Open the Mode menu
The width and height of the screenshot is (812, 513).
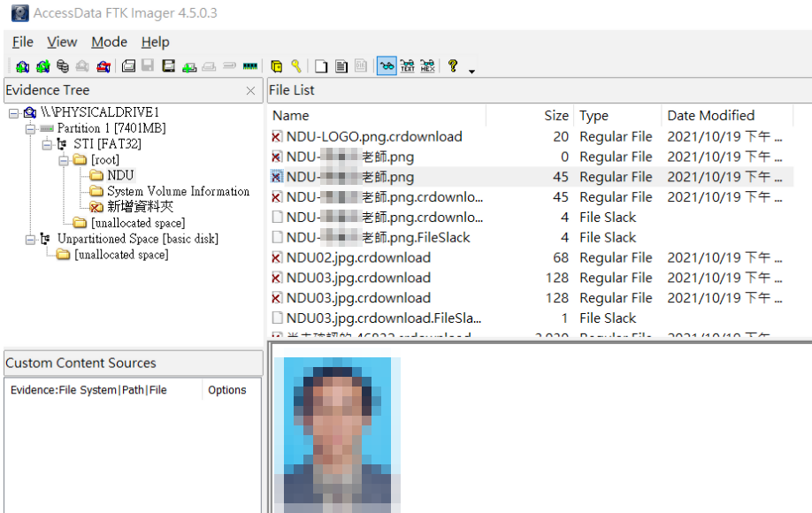pos(110,42)
